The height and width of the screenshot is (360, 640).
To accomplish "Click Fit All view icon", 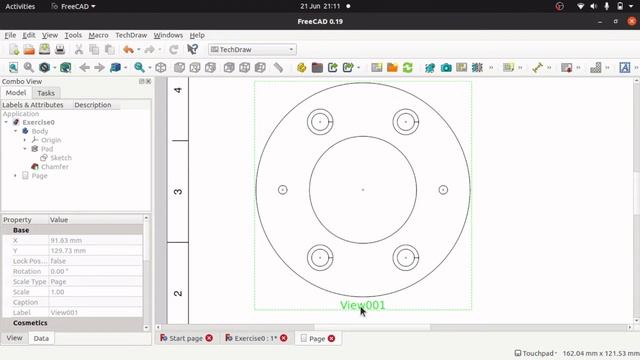I will 13,67.
